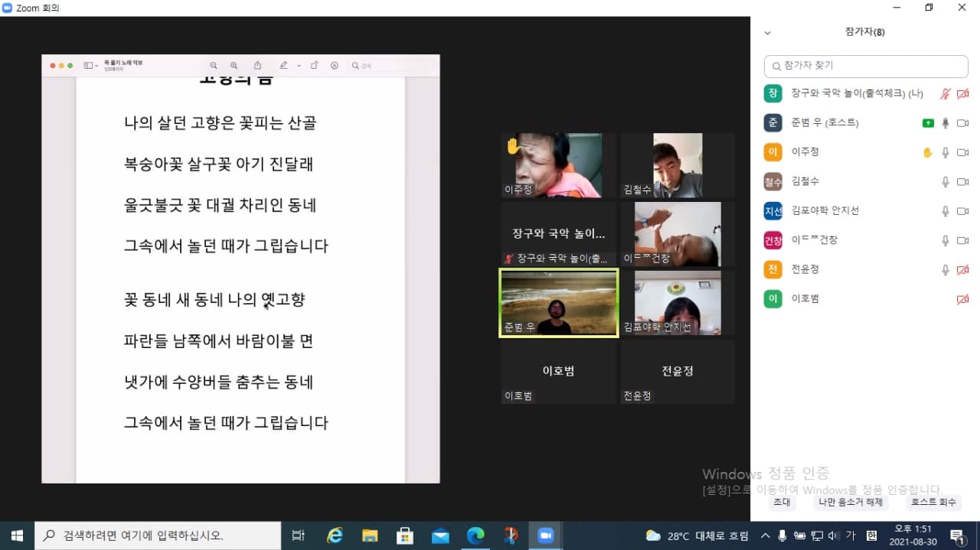
Task: Collapse the participants panel chevron
Action: coord(768,32)
